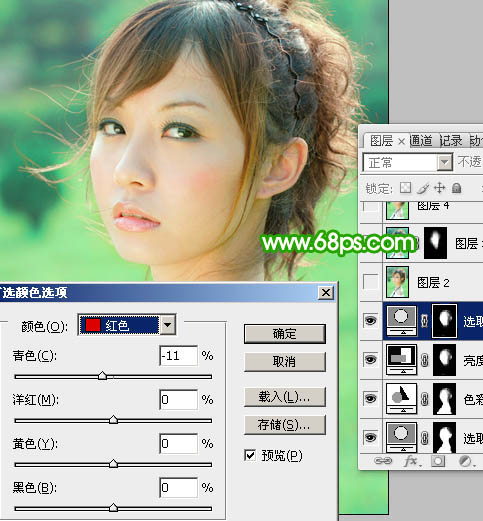Viewport: 483px width, 521px height.
Task: Toggle lock image pixels brush icon
Action: 423,188
